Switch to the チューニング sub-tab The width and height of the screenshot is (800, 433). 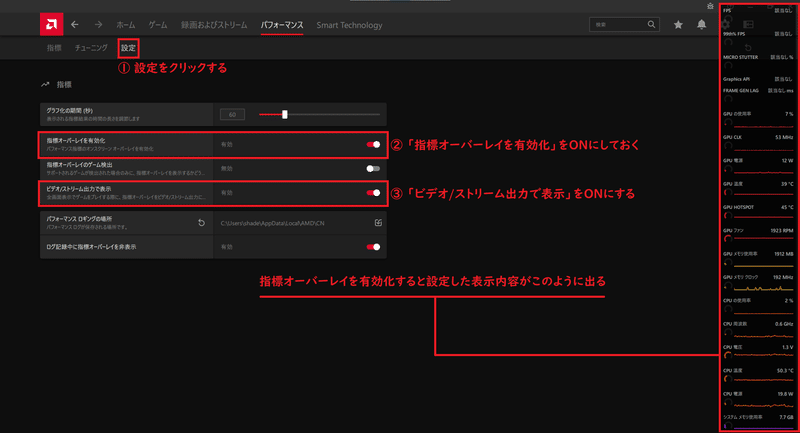click(91, 48)
